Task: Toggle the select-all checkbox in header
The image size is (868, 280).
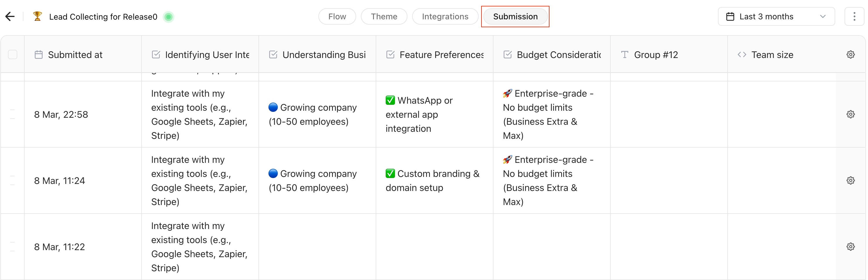Action: [x=13, y=54]
